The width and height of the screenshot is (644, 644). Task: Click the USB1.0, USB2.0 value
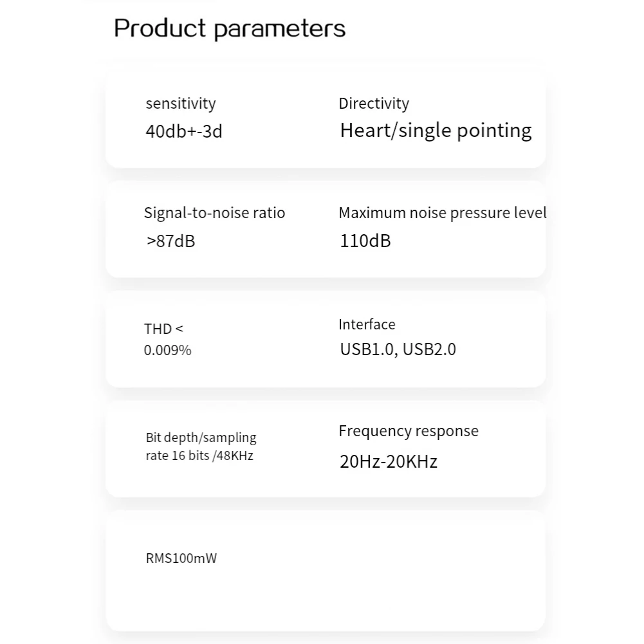click(x=398, y=349)
